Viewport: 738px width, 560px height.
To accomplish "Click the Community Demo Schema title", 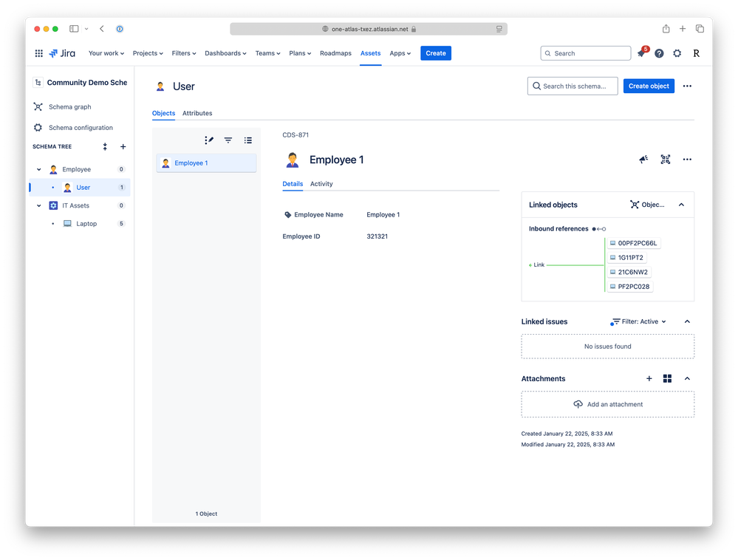I will coord(87,82).
